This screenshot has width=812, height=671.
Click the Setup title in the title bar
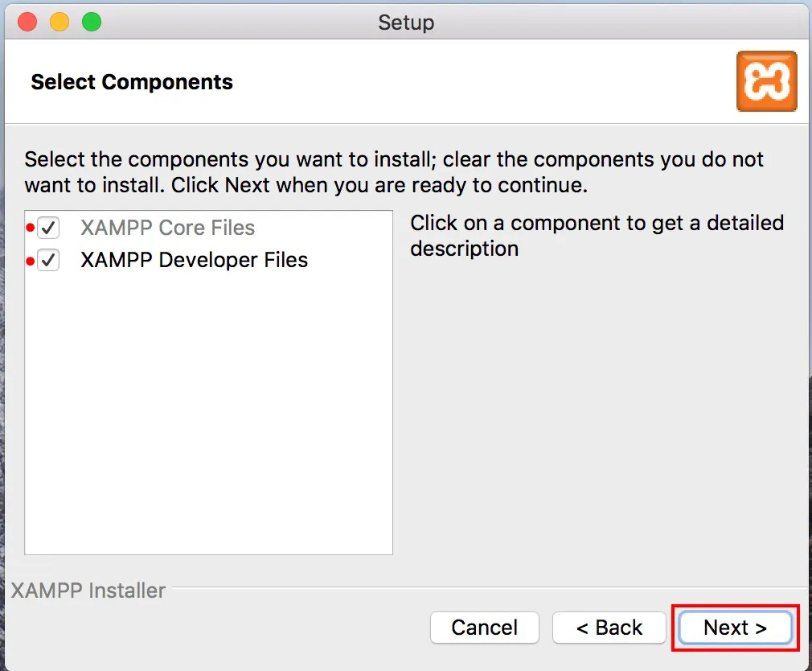[x=406, y=23]
